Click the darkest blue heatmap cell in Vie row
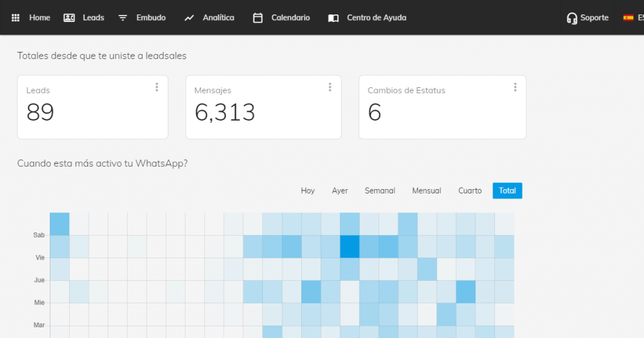 pos(350,246)
